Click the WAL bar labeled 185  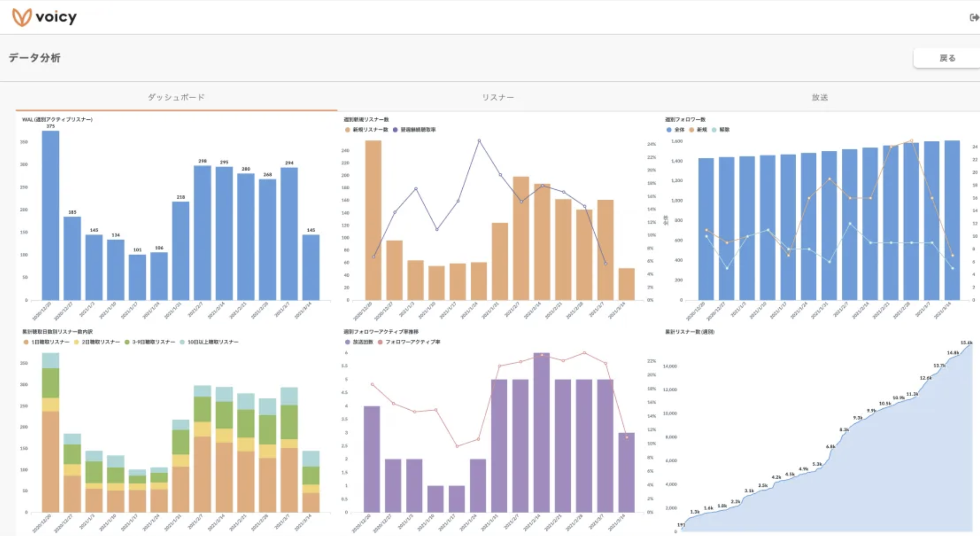coord(72,258)
